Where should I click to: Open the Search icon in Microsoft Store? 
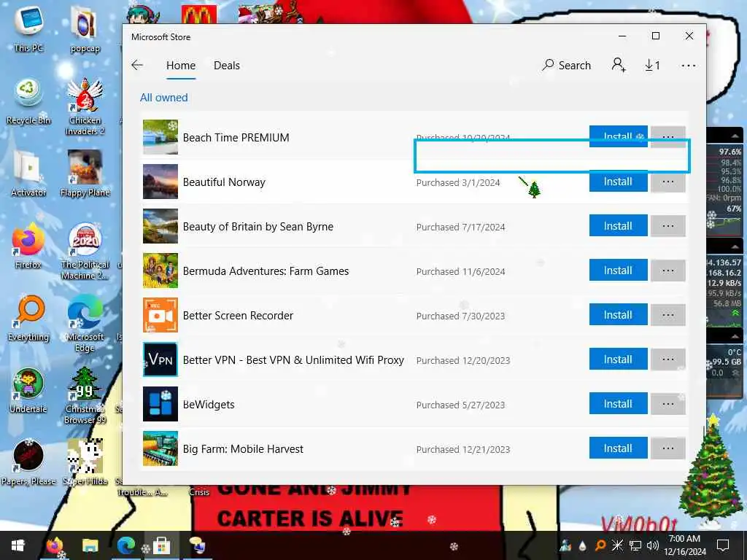pos(566,65)
